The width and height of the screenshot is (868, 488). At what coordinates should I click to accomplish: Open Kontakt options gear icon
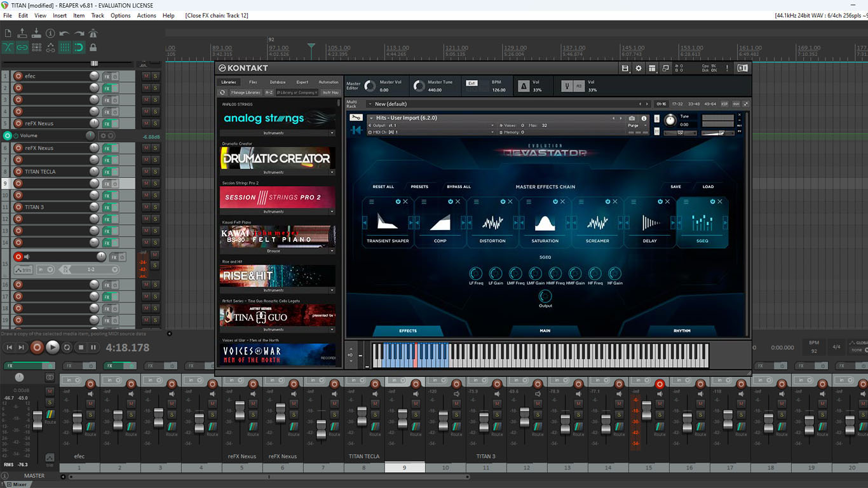[639, 68]
